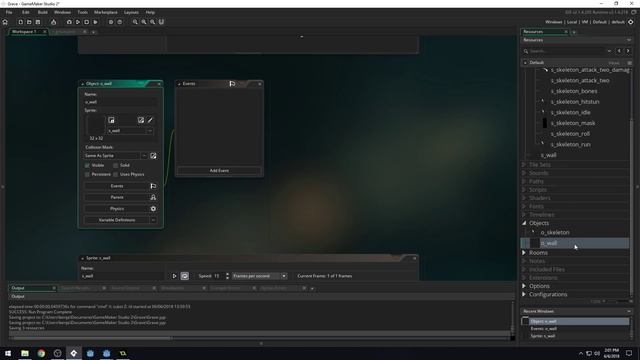Click Sprite: s_wall in Recent Windows
The width and height of the screenshot is (640, 360).
click(543, 336)
